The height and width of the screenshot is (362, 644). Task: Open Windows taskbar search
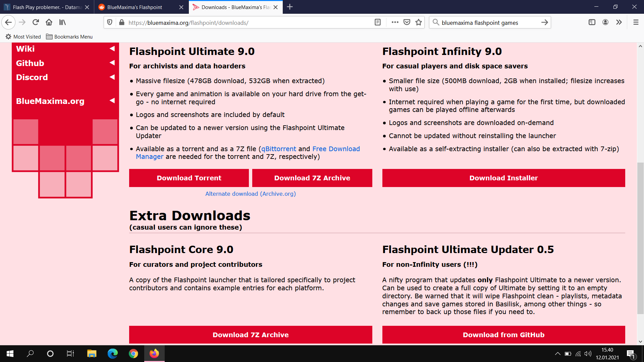(x=30, y=354)
